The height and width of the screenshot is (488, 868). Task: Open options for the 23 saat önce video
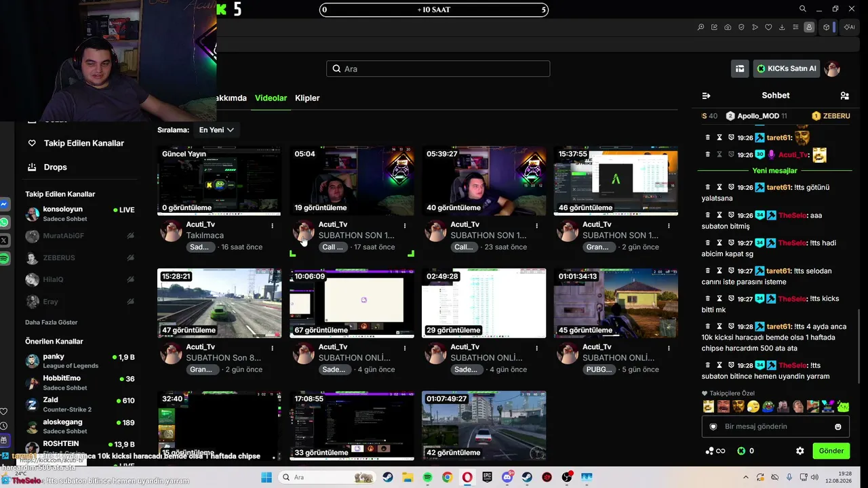[537, 226]
